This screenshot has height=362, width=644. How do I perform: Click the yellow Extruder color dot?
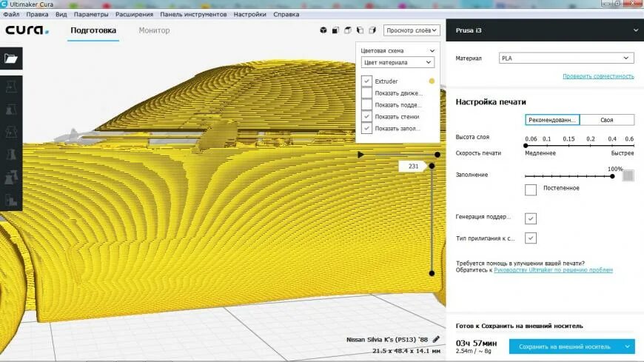432,81
